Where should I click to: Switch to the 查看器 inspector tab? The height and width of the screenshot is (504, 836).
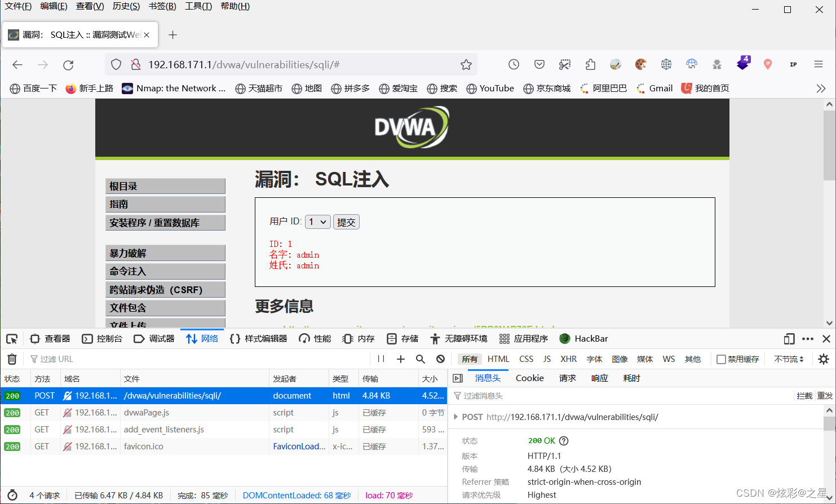click(x=50, y=339)
